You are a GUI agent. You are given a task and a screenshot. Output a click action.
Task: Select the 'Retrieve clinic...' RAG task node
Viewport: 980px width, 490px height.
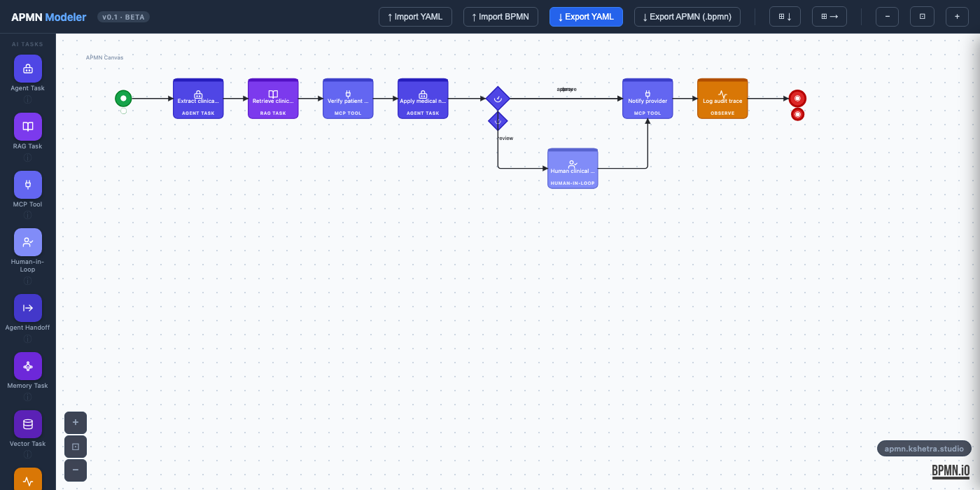273,99
